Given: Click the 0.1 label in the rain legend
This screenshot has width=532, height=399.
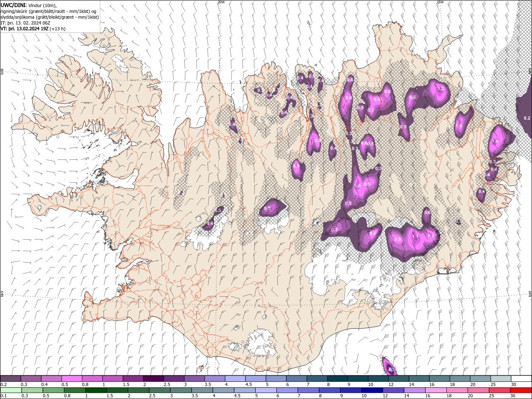Looking at the screenshot, I should click(3, 396).
